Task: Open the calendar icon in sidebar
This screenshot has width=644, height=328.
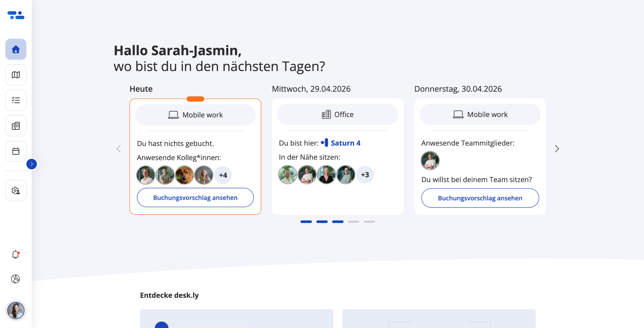Action: [x=16, y=151]
